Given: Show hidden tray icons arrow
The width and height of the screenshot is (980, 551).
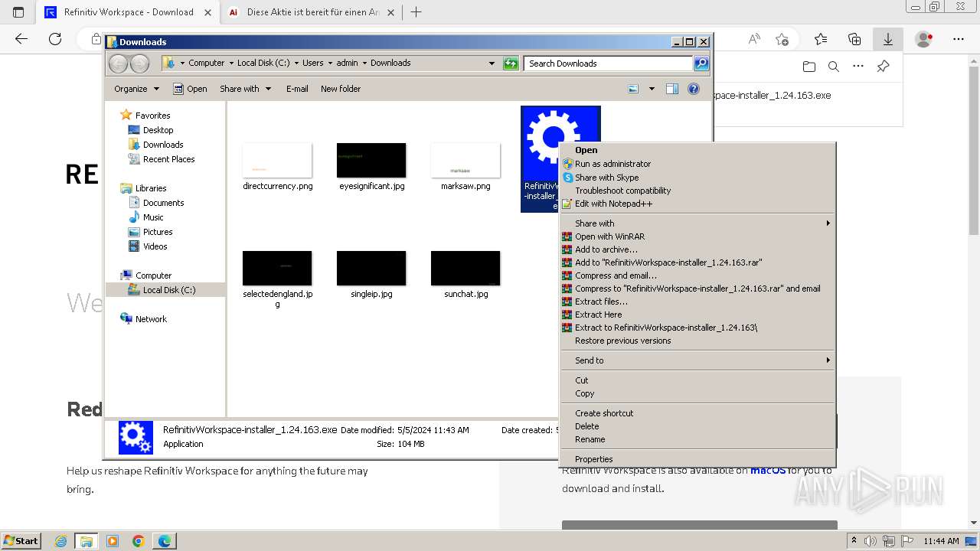Looking at the screenshot, I should (x=854, y=541).
